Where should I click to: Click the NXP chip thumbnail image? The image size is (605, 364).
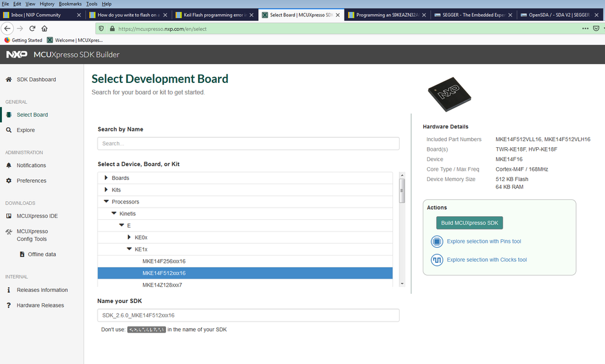[x=449, y=94]
